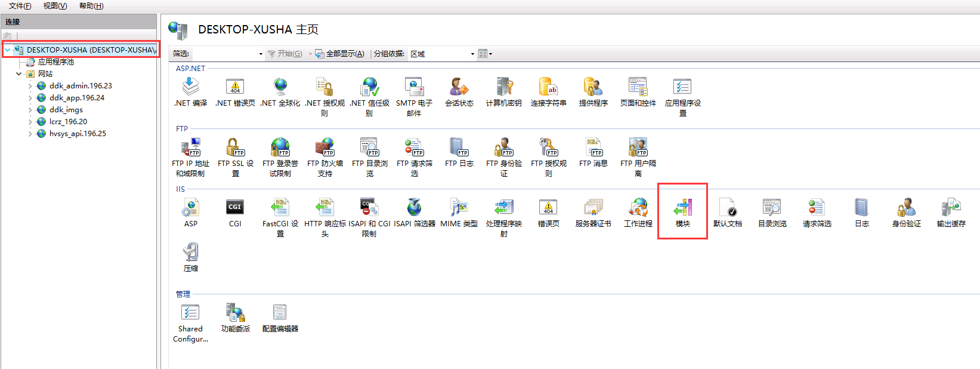This screenshot has height=369, width=980.
Task: Expand the lcrz_196.20 site node
Action: click(x=30, y=122)
